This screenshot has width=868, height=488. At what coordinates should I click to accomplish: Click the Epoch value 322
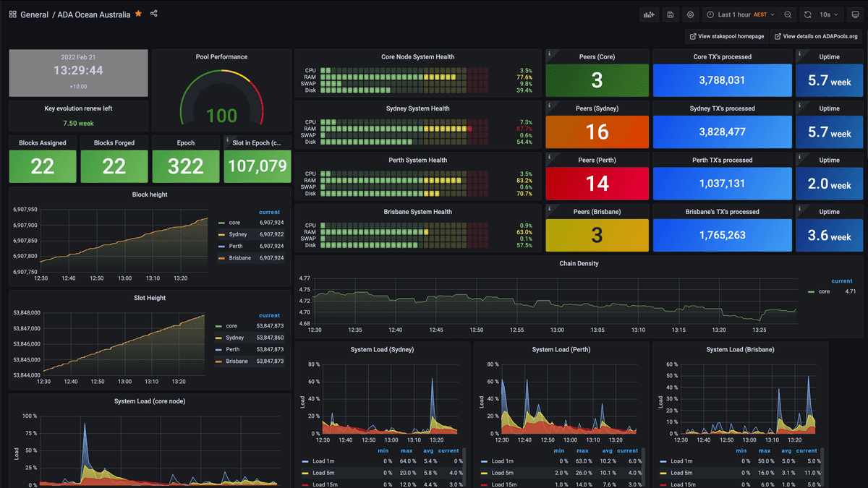click(186, 166)
